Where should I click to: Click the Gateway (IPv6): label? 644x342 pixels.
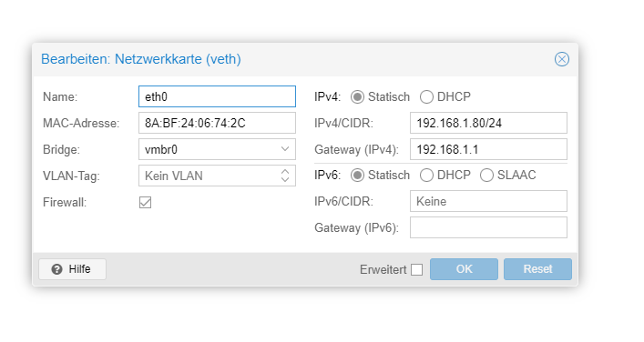pyautogui.click(x=356, y=227)
